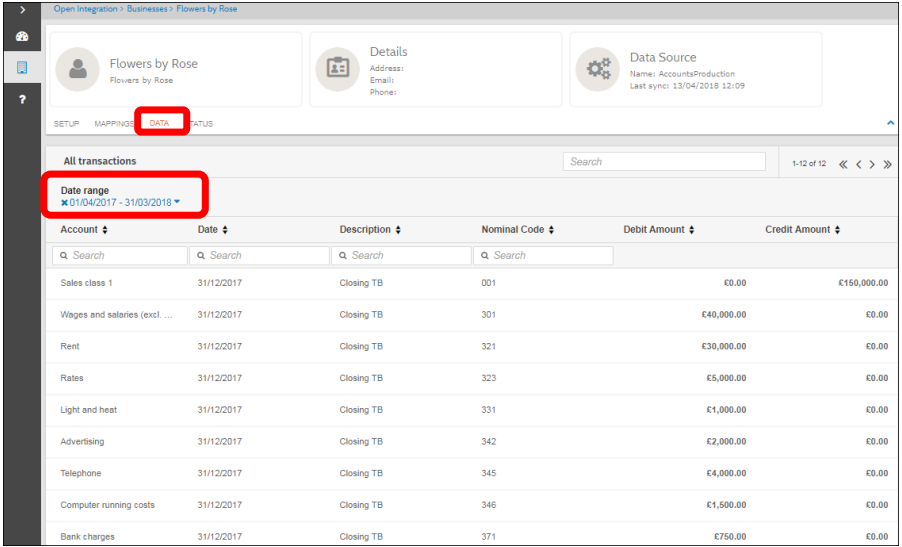The height and width of the screenshot is (547, 902).
Task: Click nominal code 371 cell
Action: [x=488, y=537]
